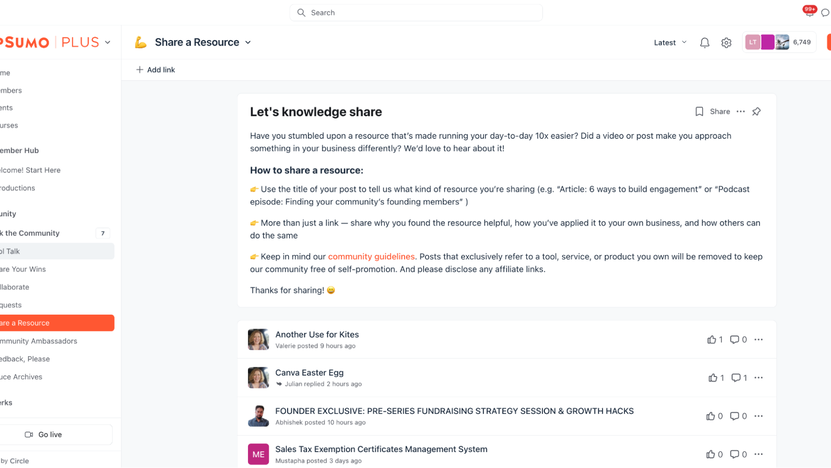Open options for Sales Tax Exemption post
Viewport: 831px width, 468px height.
click(758, 454)
